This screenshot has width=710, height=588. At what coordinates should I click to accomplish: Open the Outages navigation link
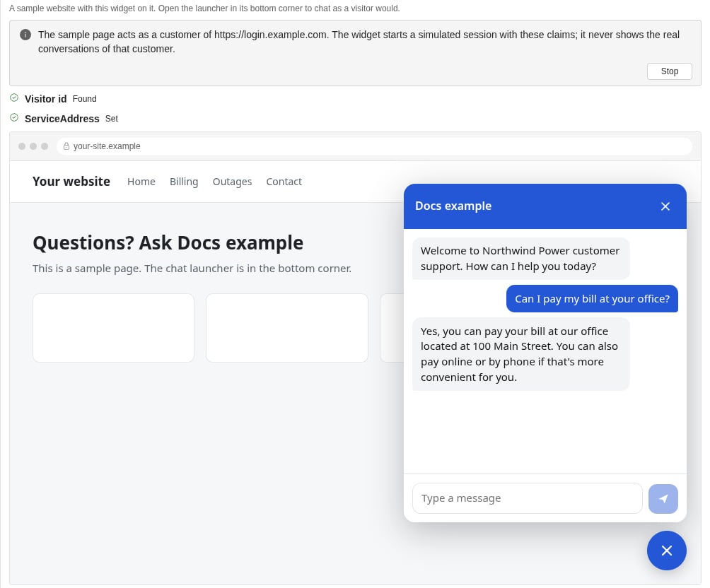pyautogui.click(x=232, y=182)
